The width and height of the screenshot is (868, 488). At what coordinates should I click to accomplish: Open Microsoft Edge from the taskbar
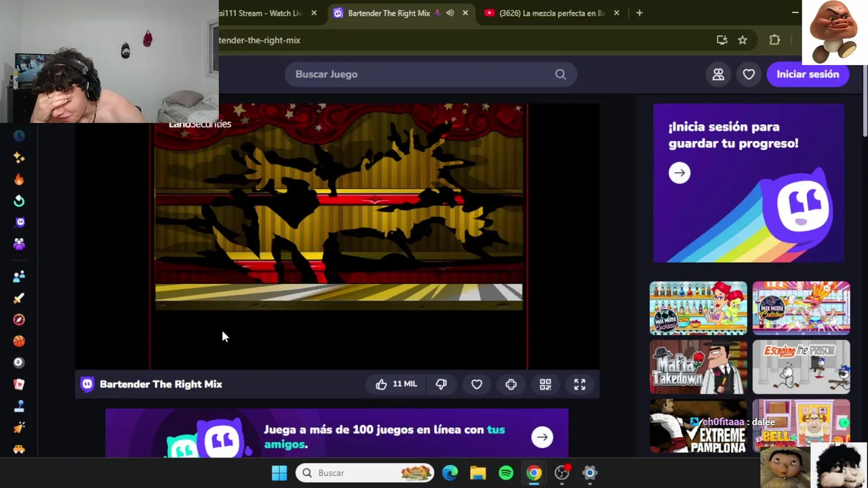[450, 473]
